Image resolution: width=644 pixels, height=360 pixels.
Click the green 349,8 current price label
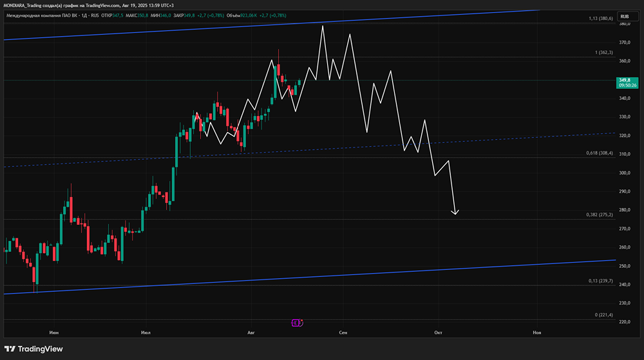(627, 82)
